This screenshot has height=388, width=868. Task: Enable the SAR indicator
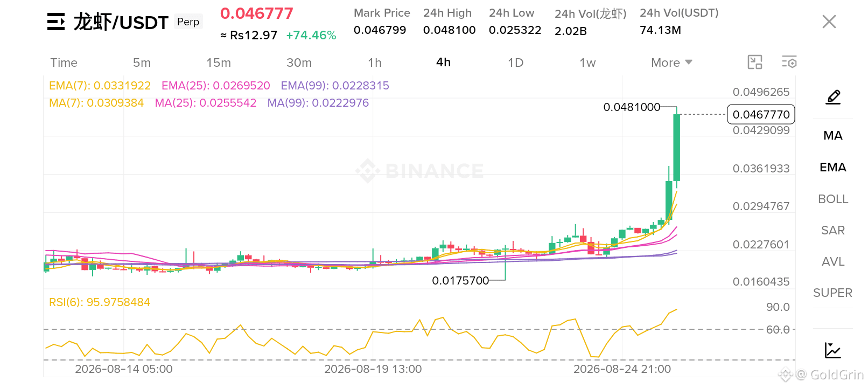(833, 231)
